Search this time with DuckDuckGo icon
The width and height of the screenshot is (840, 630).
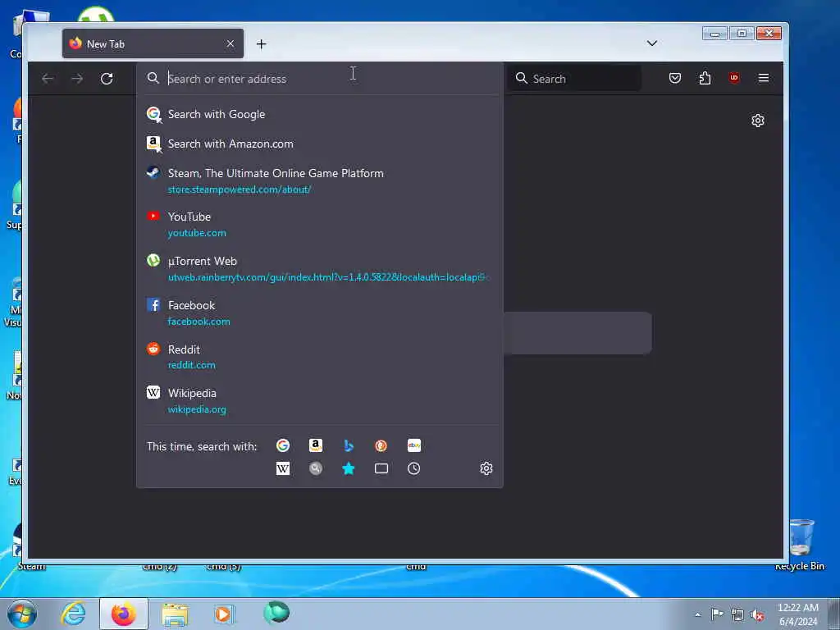click(381, 445)
